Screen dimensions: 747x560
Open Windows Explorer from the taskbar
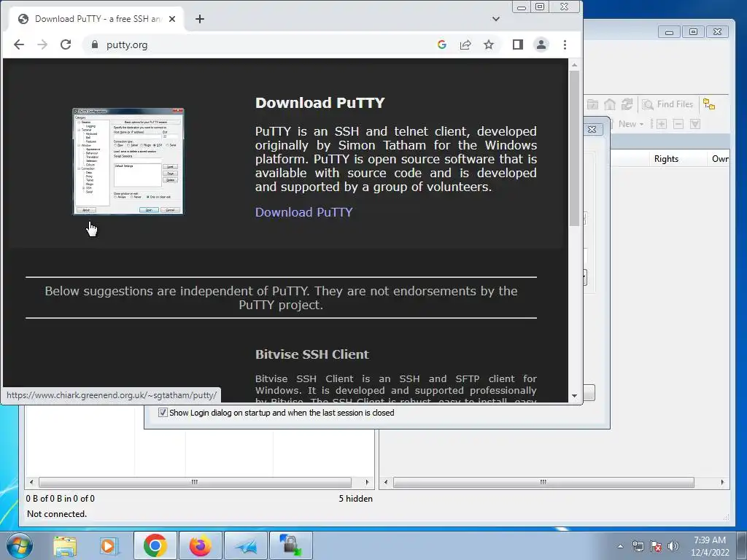tap(65, 545)
